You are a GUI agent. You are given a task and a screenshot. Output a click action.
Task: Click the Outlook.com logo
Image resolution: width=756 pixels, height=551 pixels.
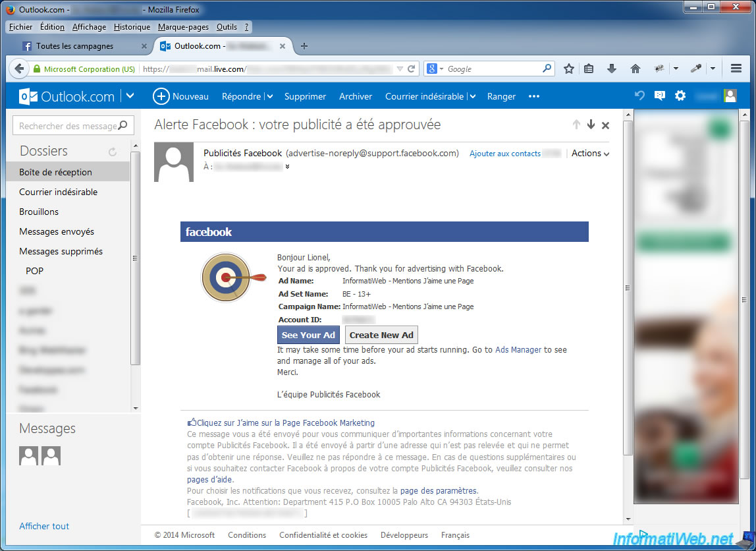[67, 96]
